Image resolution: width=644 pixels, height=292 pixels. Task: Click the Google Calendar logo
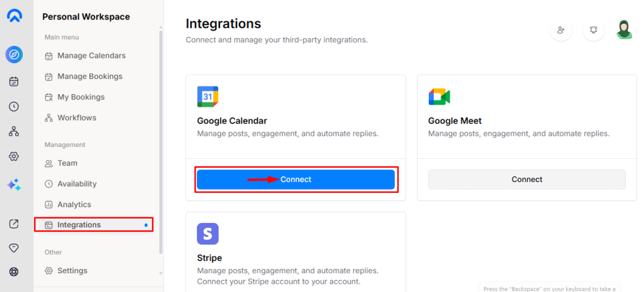[208, 97]
